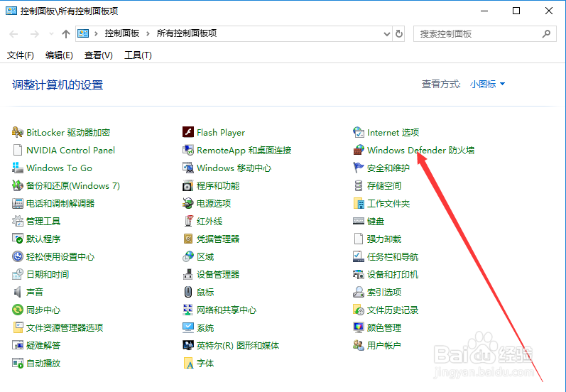Open the Windows 移动中心 icon
The width and height of the screenshot is (566, 392).
tap(188, 168)
